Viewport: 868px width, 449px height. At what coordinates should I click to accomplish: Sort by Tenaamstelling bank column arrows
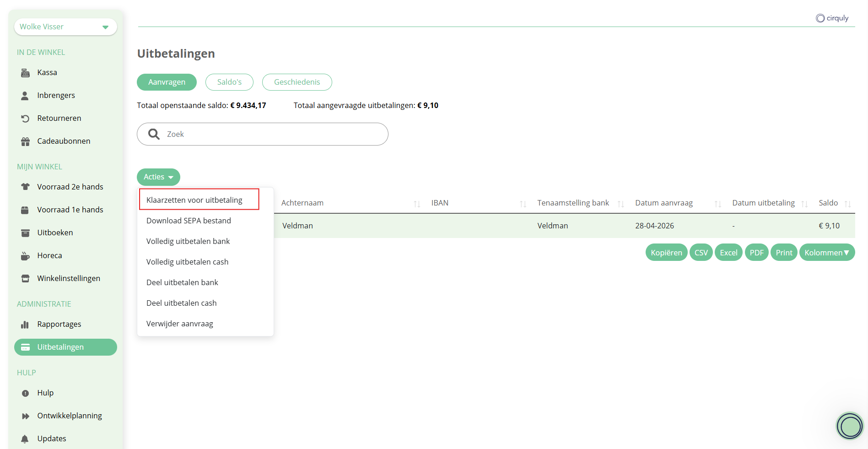[x=621, y=204]
